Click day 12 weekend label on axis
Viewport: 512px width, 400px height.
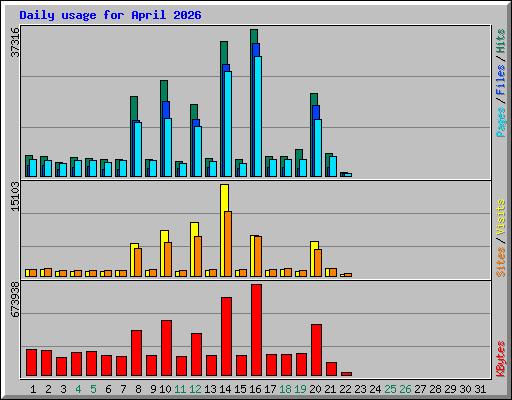pyautogui.click(x=195, y=389)
